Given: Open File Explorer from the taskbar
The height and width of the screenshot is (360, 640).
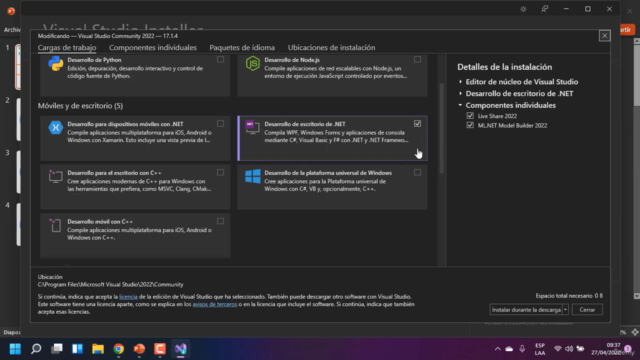Looking at the screenshot, I should pos(98,349).
